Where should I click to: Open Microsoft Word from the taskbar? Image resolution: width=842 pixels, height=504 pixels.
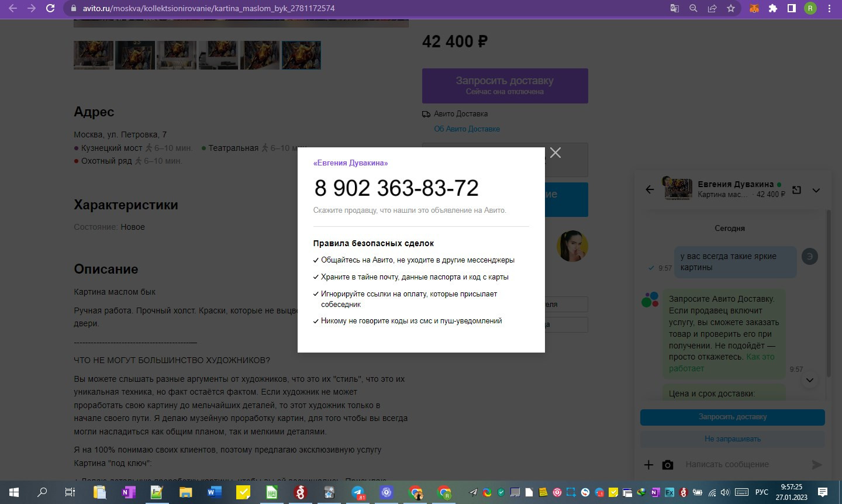[x=214, y=492]
